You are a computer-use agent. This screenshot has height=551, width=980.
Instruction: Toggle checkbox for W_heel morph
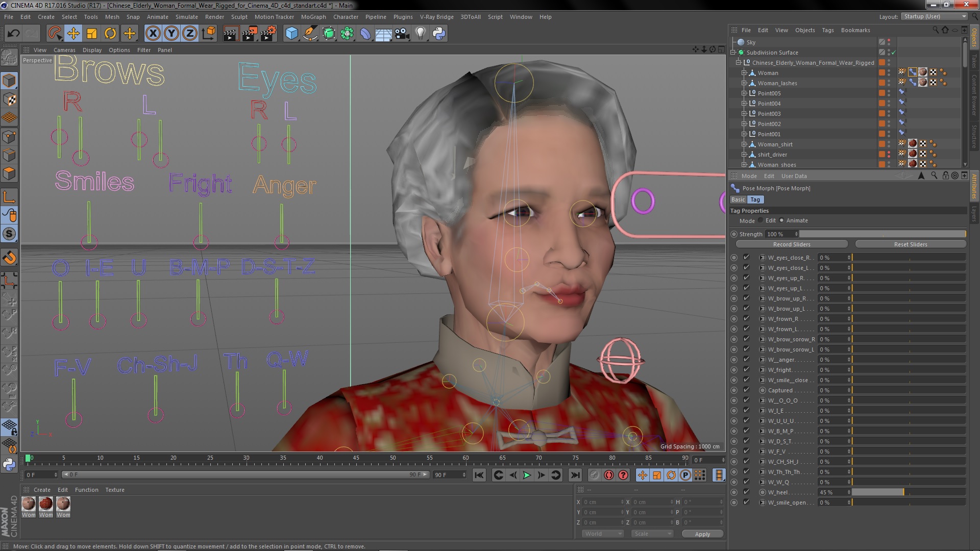pyautogui.click(x=746, y=492)
